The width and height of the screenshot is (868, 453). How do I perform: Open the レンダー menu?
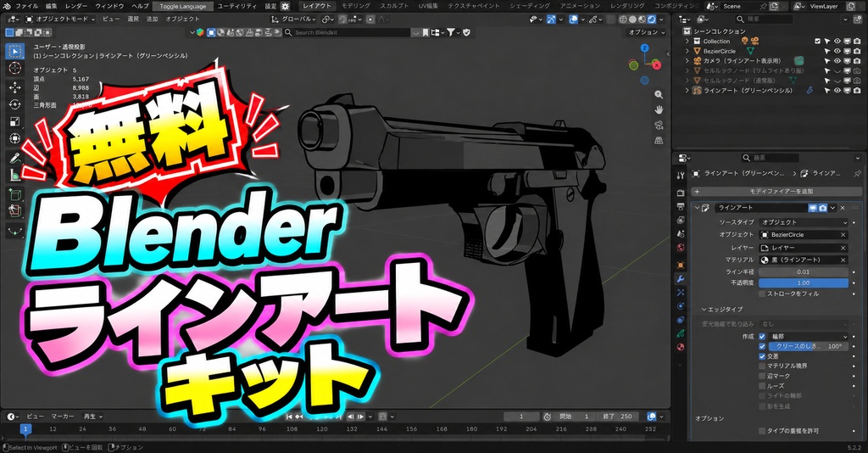(x=75, y=6)
